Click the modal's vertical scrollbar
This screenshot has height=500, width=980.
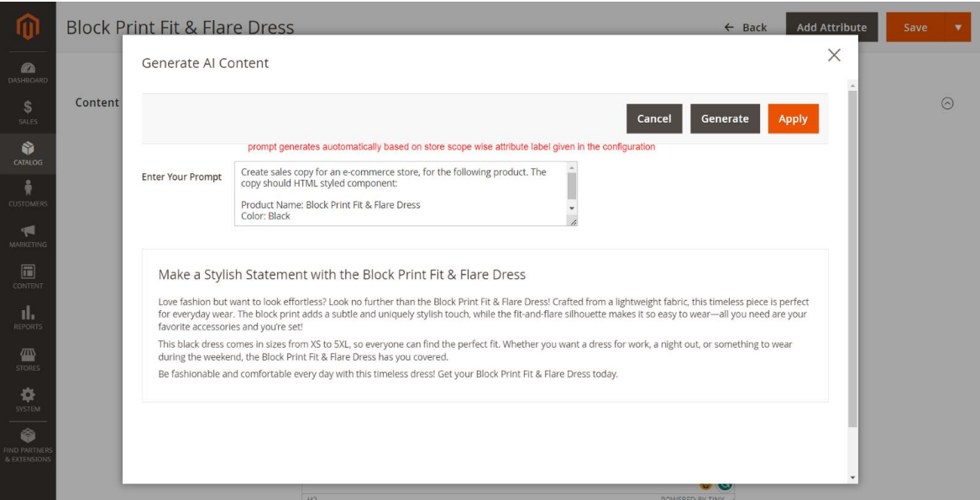(x=853, y=252)
